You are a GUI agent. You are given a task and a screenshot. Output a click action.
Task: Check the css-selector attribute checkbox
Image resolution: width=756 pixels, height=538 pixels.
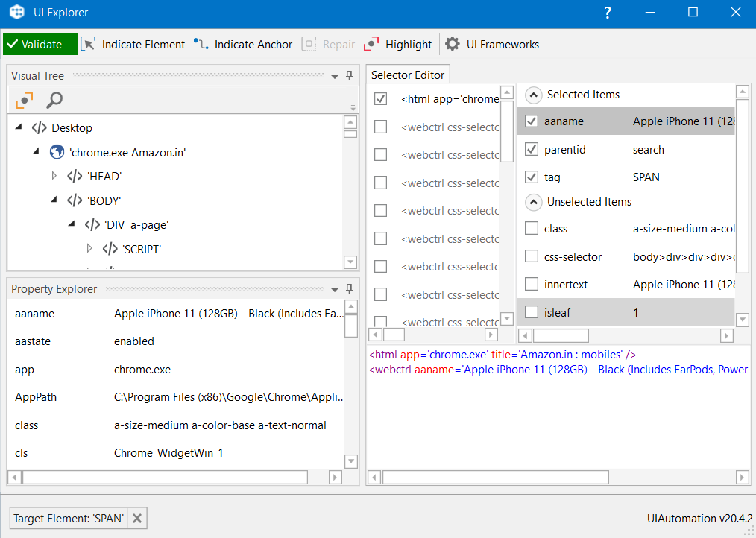(532, 256)
